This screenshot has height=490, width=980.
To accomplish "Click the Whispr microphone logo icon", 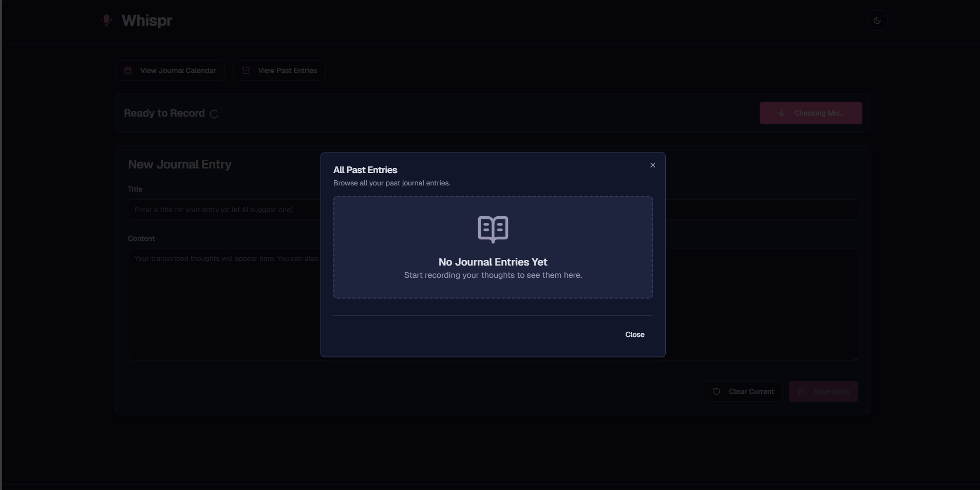I will click(x=106, y=21).
